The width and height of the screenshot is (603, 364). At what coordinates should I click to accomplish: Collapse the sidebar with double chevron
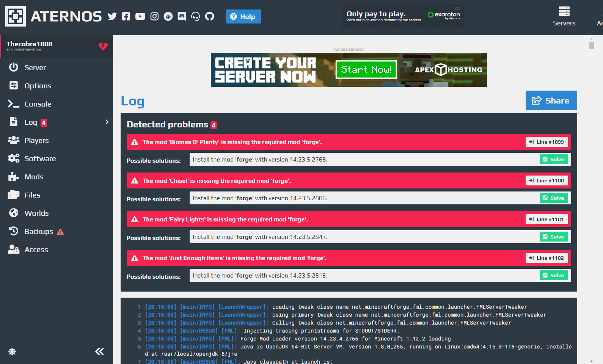tap(99, 351)
